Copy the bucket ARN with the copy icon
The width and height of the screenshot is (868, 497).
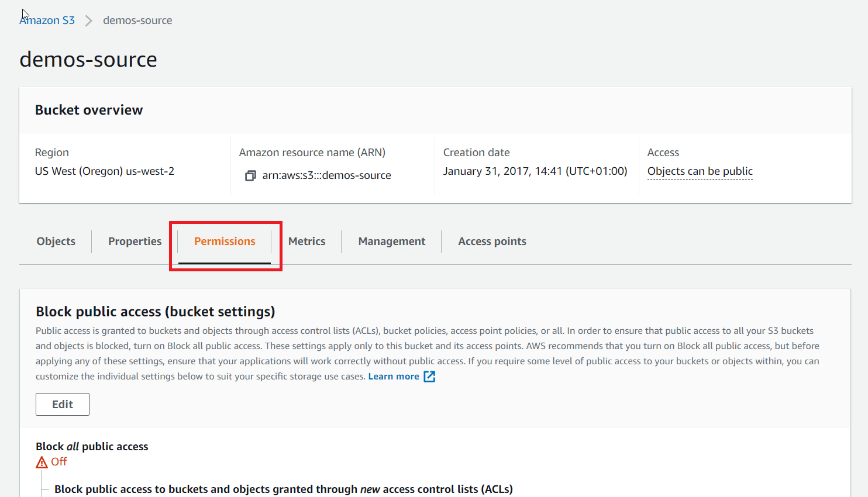point(250,175)
